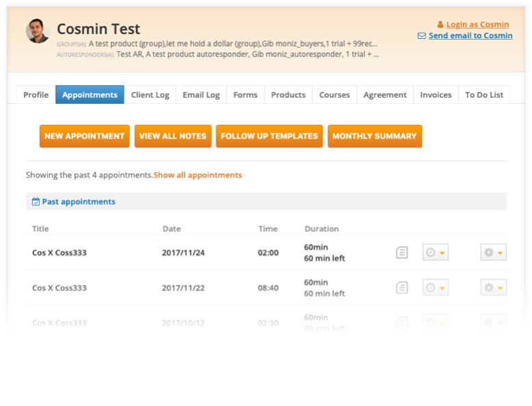Open clock dropdown for 2017/11/24 appointment

436,252
